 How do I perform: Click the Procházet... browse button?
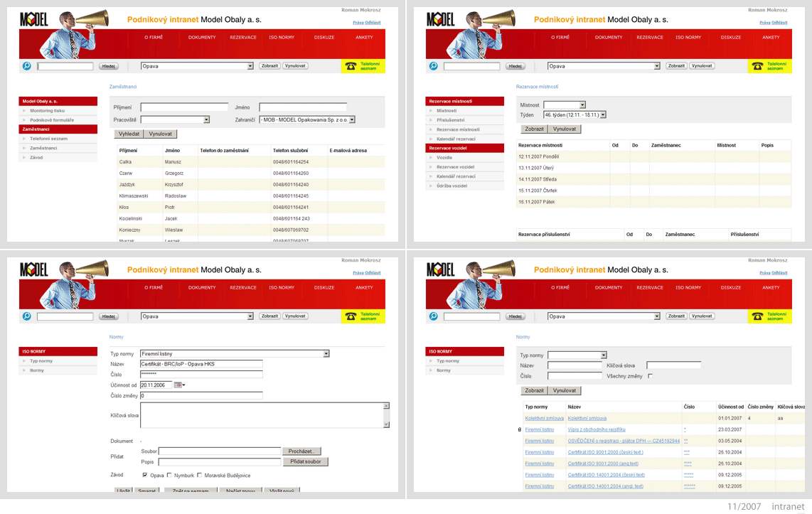click(302, 451)
